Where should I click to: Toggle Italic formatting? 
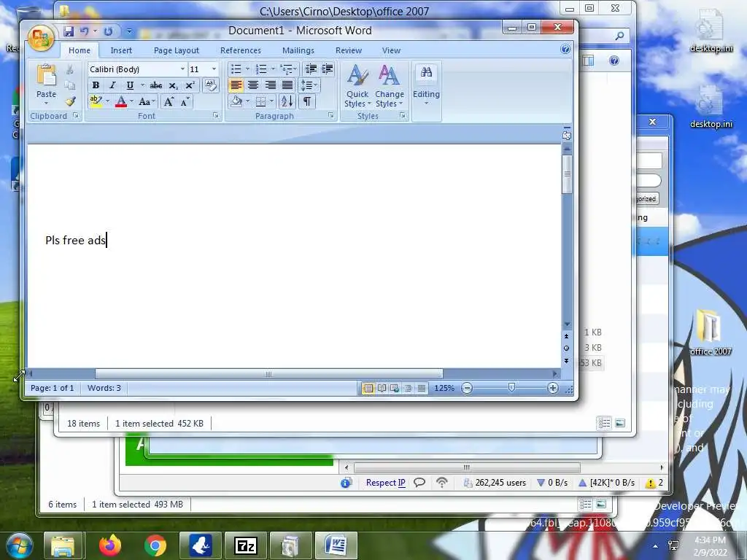point(112,85)
